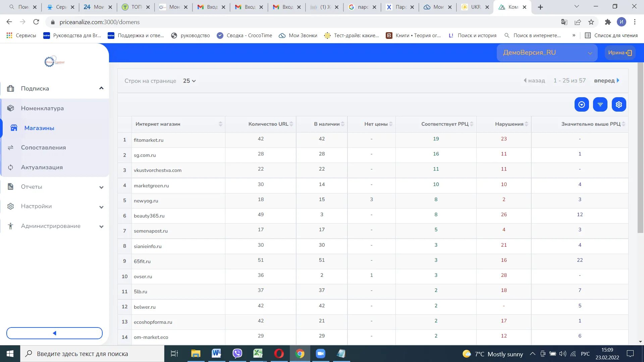Click the Актуализация refresh icon
The image size is (644, 362).
pos(11,167)
